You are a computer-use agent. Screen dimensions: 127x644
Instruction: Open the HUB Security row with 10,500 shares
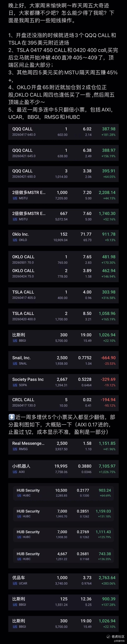pyautogui.click(x=63, y=493)
